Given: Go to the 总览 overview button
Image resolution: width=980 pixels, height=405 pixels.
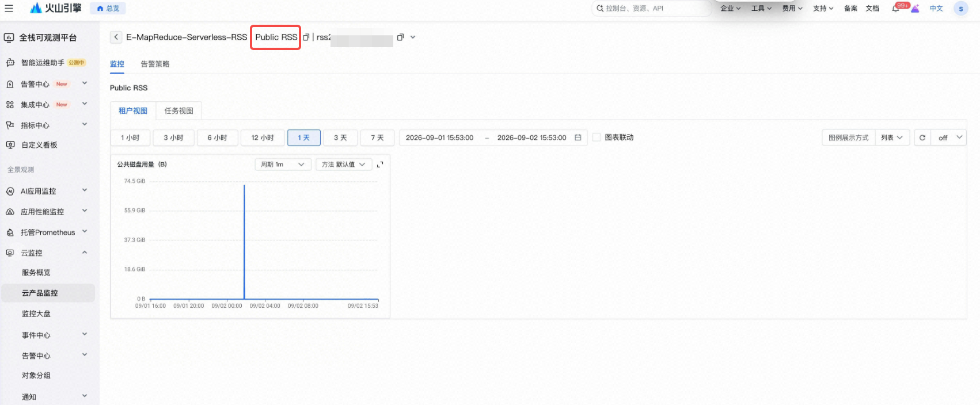Looking at the screenshot, I should tap(108, 9).
